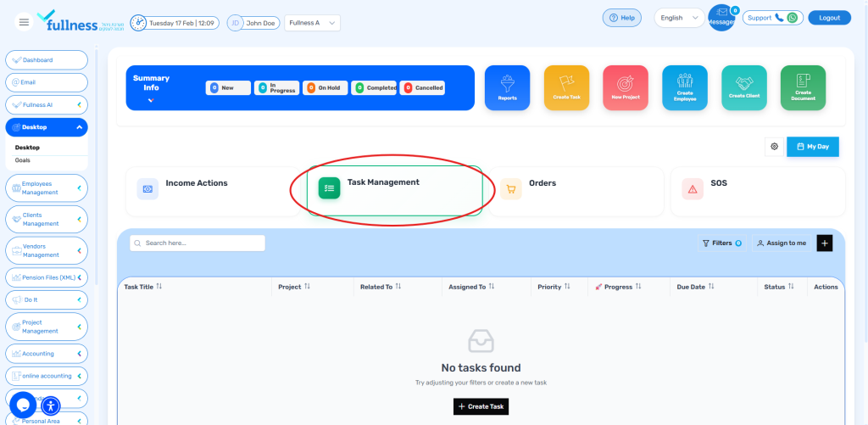
Task: Click the orange Create Task tile
Action: pos(566,87)
